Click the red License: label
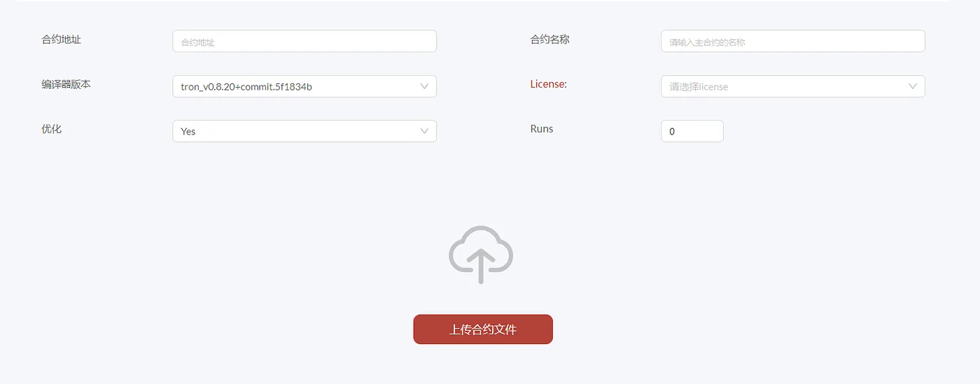Image resolution: width=980 pixels, height=384 pixels. [549, 84]
